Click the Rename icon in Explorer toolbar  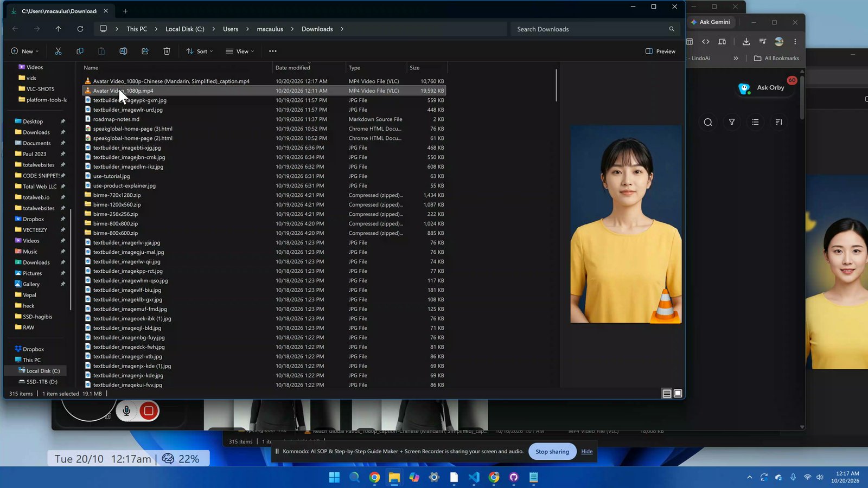(123, 51)
